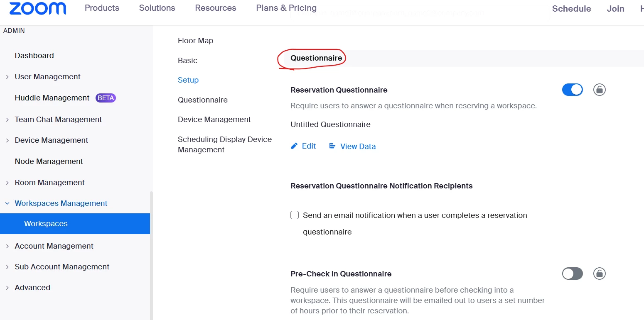The width and height of the screenshot is (644, 320).
Task: Open Dashboard in the sidebar
Action: point(34,56)
